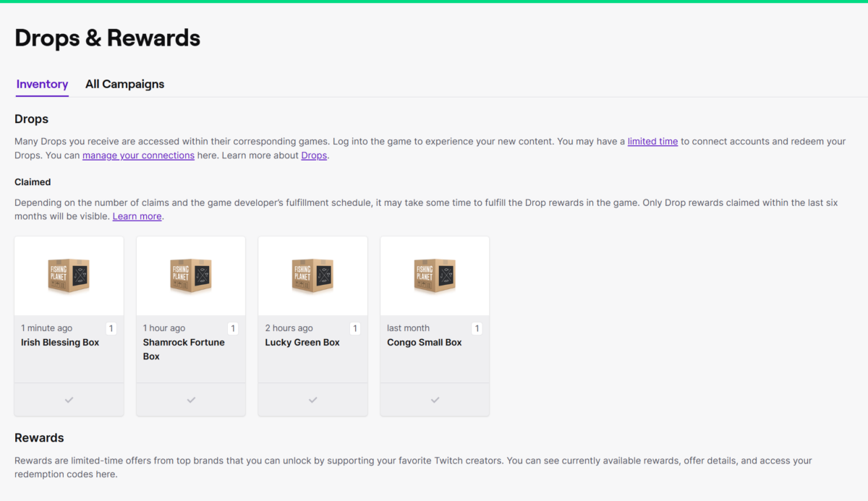The width and height of the screenshot is (868, 501).
Task: Select the Shamrock Fortune Box title
Action: click(x=184, y=349)
